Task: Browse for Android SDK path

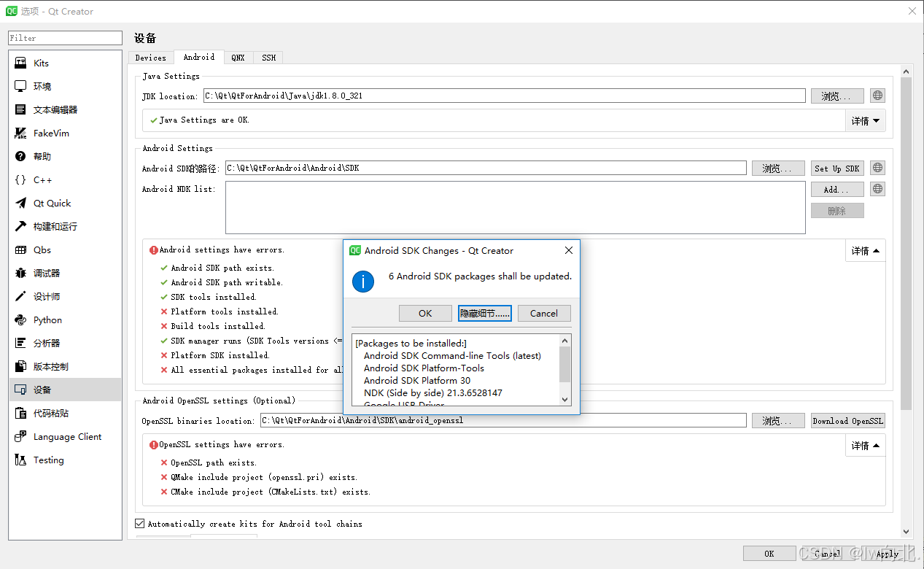Action: pos(778,168)
